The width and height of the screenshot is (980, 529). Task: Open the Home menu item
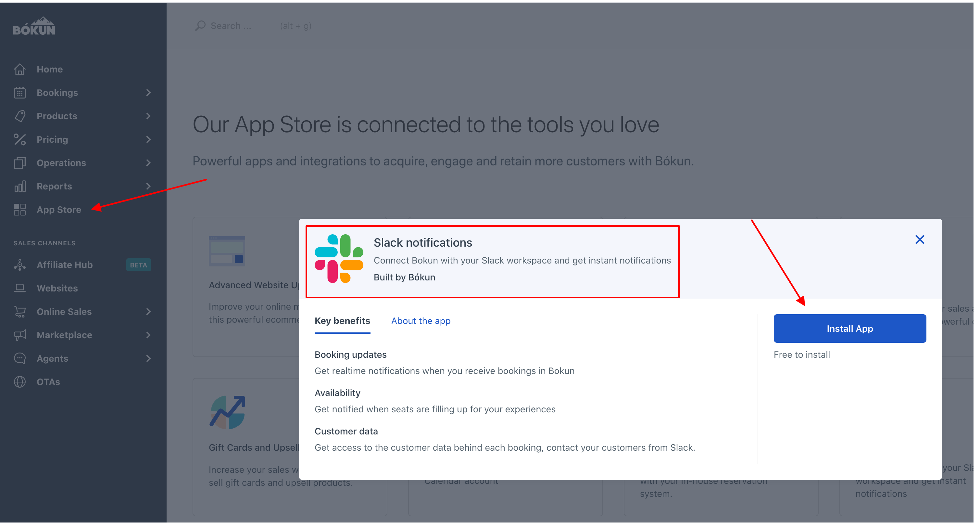50,70
